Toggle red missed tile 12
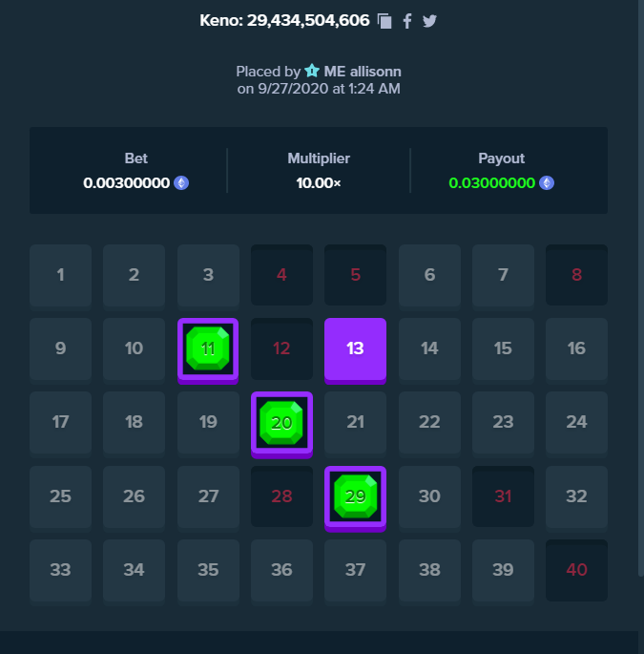This screenshot has width=644, height=654. [281, 348]
